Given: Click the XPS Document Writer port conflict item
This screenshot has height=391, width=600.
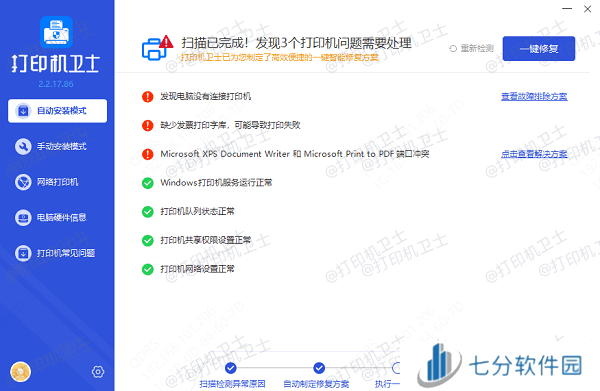Looking at the screenshot, I should click(x=295, y=154).
